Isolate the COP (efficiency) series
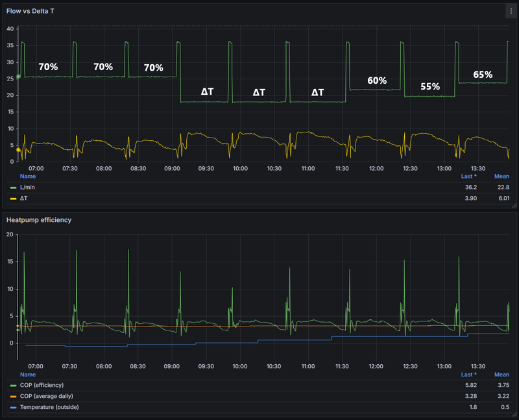 42,386
